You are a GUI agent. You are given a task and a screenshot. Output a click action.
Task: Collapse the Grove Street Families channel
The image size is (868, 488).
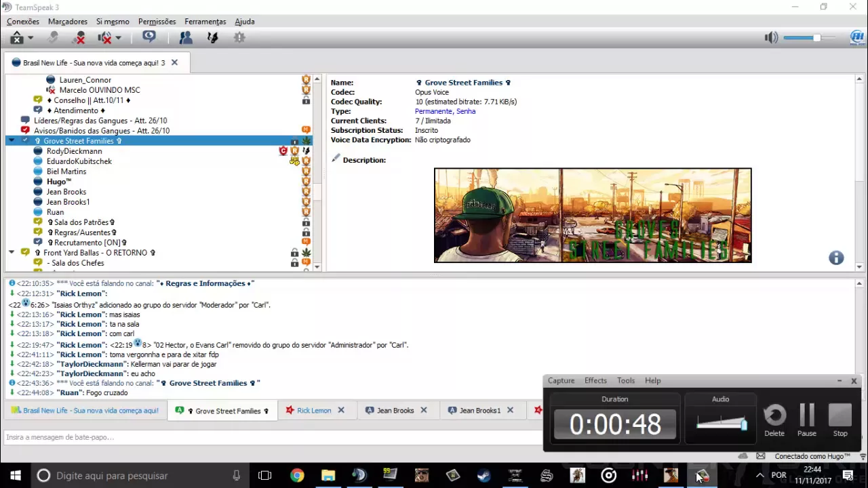click(x=12, y=141)
